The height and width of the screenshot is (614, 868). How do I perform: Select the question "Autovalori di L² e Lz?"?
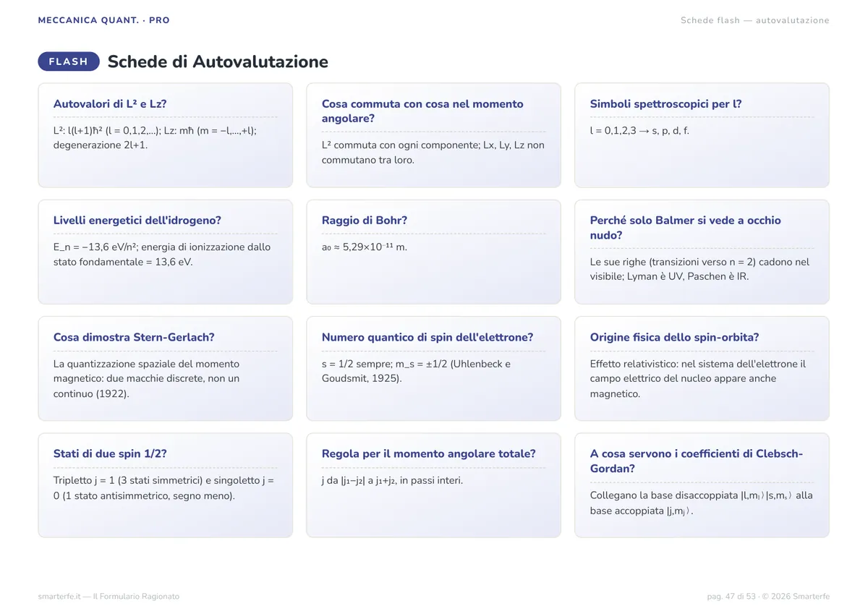tap(110, 103)
